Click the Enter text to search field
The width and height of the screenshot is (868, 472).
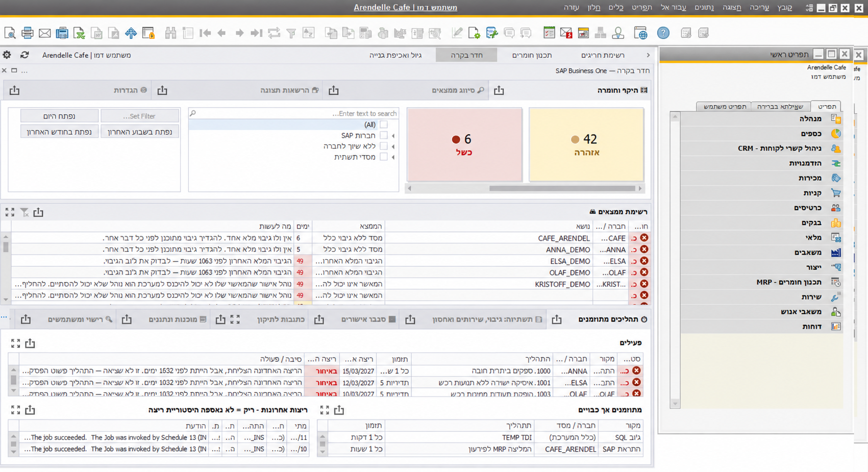click(294, 113)
